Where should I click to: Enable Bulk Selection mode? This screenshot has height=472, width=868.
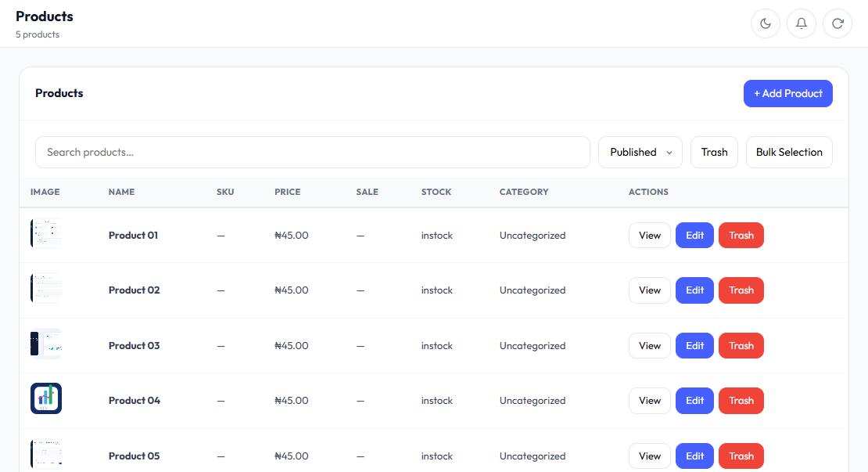[789, 153]
